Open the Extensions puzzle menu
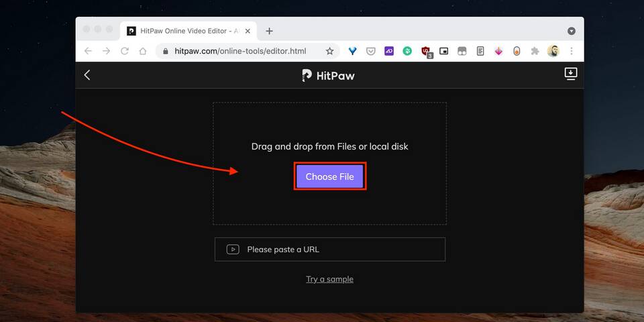 [535, 51]
